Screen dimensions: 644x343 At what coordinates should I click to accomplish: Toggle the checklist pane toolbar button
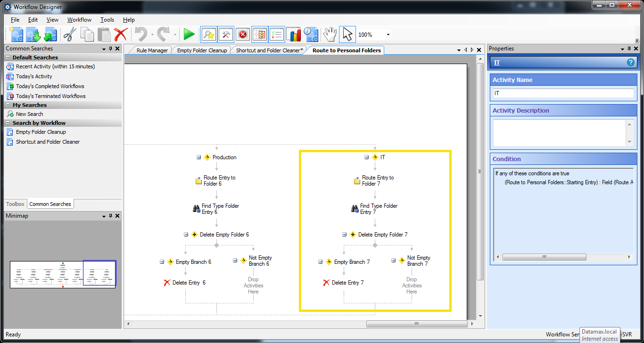point(277,34)
